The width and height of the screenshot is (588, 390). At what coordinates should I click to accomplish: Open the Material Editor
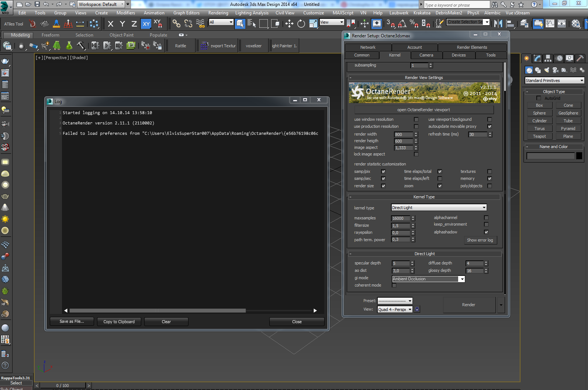point(575,24)
